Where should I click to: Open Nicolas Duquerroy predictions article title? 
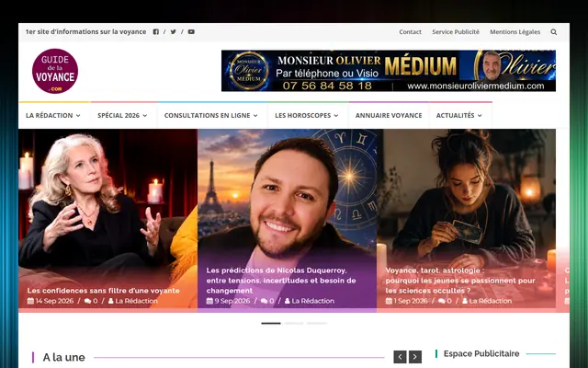[x=281, y=280]
